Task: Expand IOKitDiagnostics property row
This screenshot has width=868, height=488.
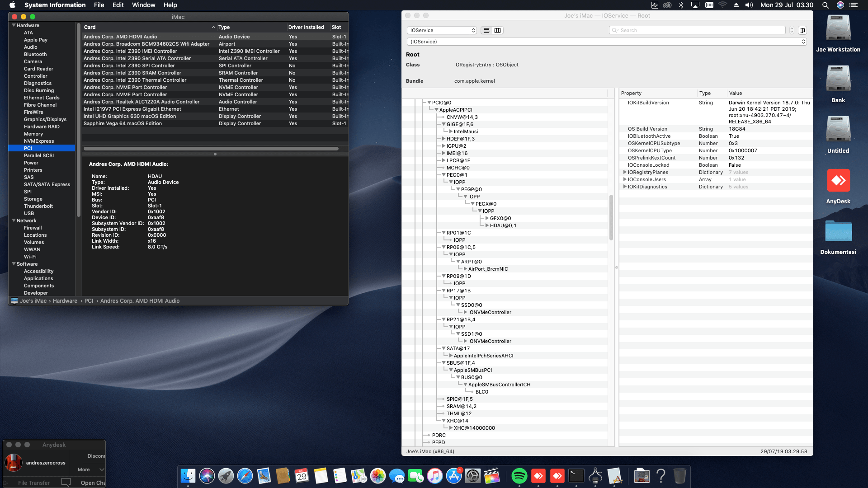Action: click(625, 187)
